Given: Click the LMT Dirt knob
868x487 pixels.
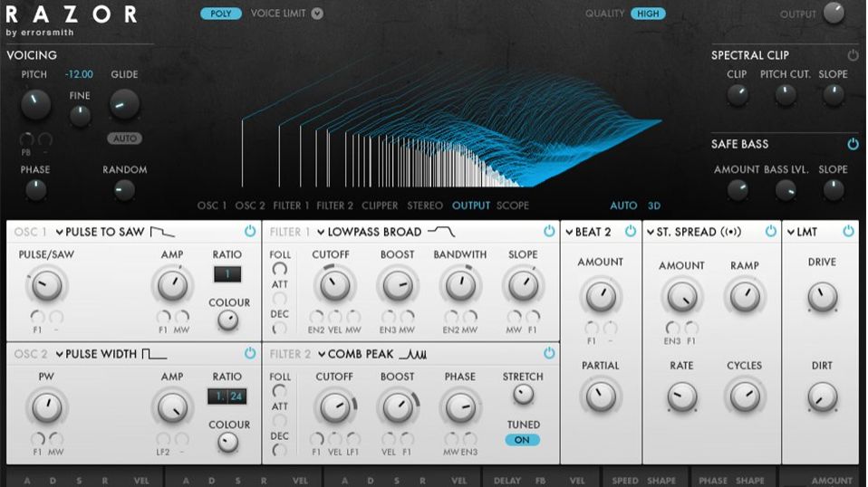Looking at the screenshot, I should tap(822, 396).
